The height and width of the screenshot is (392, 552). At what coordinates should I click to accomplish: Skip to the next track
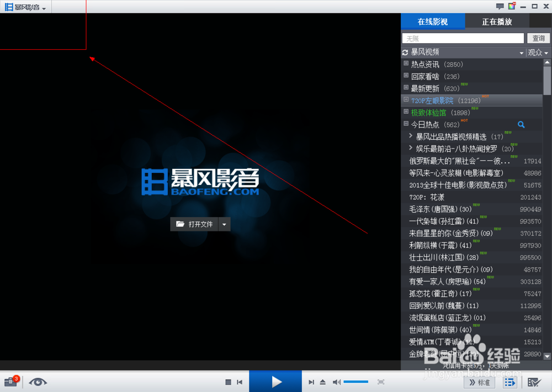point(311,382)
